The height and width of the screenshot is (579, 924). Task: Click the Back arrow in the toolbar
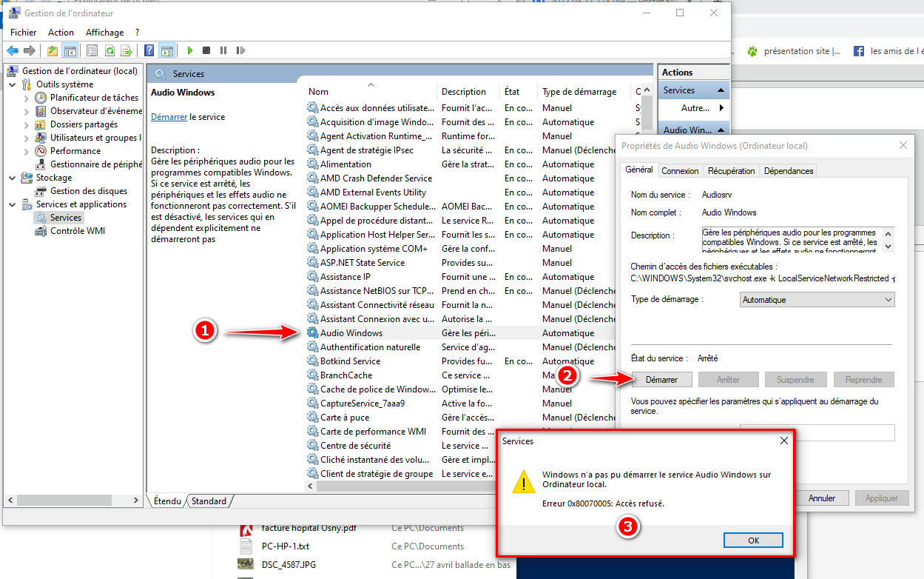pos(13,50)
